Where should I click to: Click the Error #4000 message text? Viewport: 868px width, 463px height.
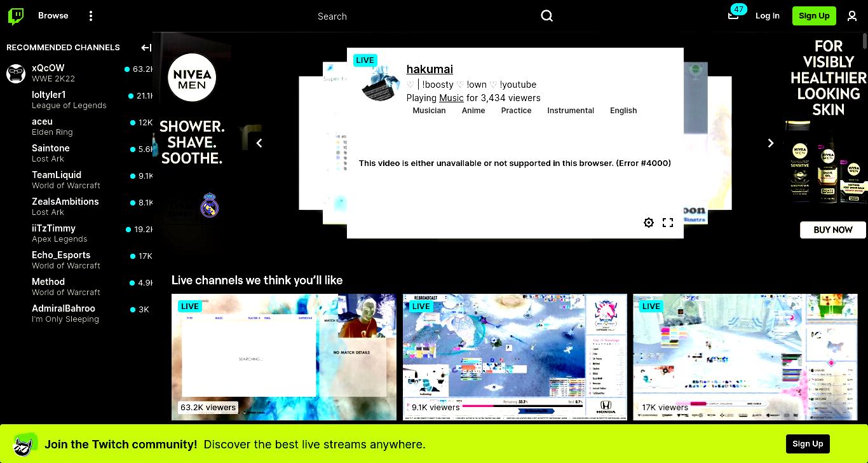[x=515, y=163]
